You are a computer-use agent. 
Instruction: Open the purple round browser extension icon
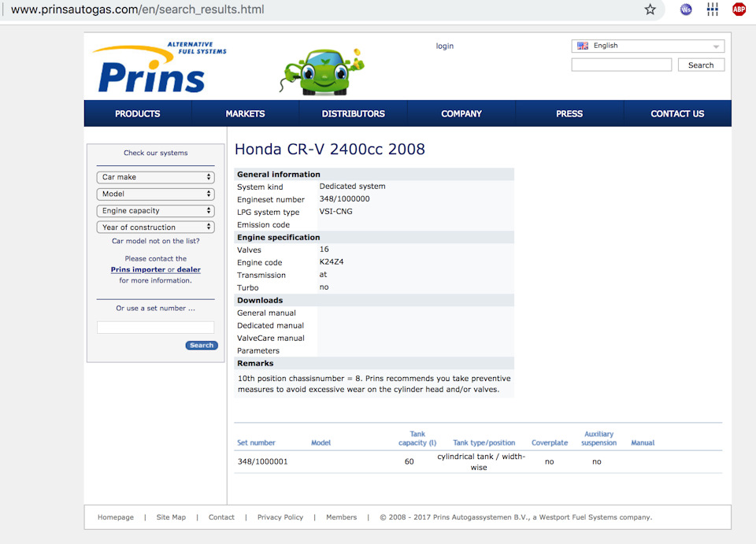point(686,9)
